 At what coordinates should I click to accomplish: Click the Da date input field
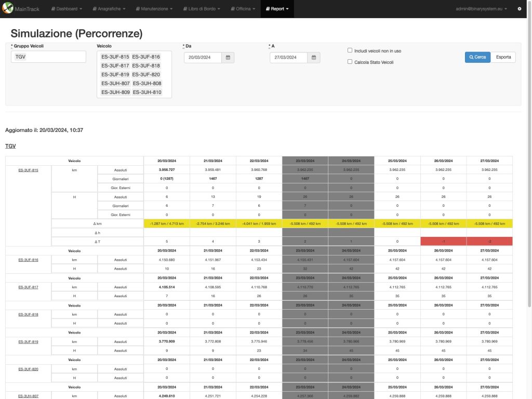pyautogui.click(x=203, y=58)
